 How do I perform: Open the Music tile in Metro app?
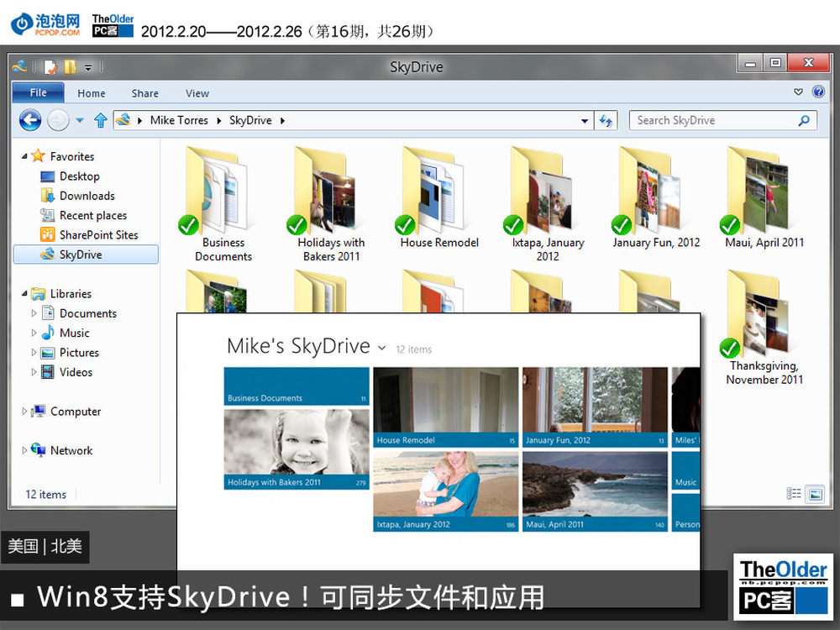685,470
